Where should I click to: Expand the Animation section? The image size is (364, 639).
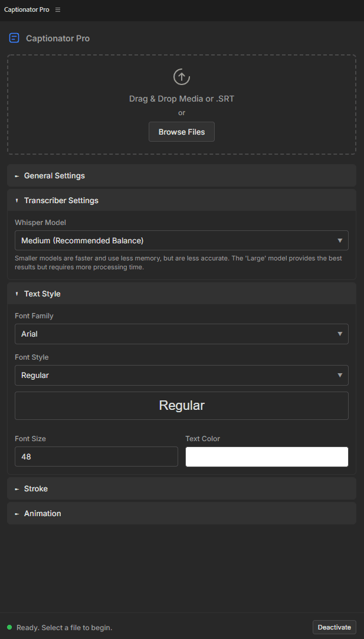coord(182,513)
